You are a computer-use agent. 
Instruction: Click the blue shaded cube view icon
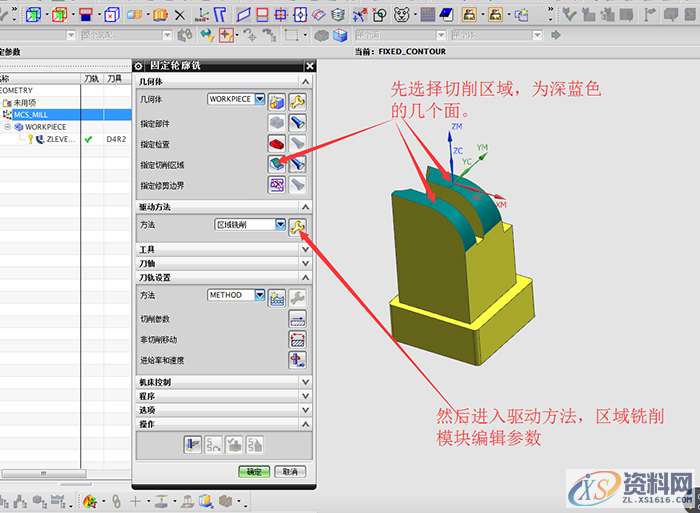coord(340,35)
